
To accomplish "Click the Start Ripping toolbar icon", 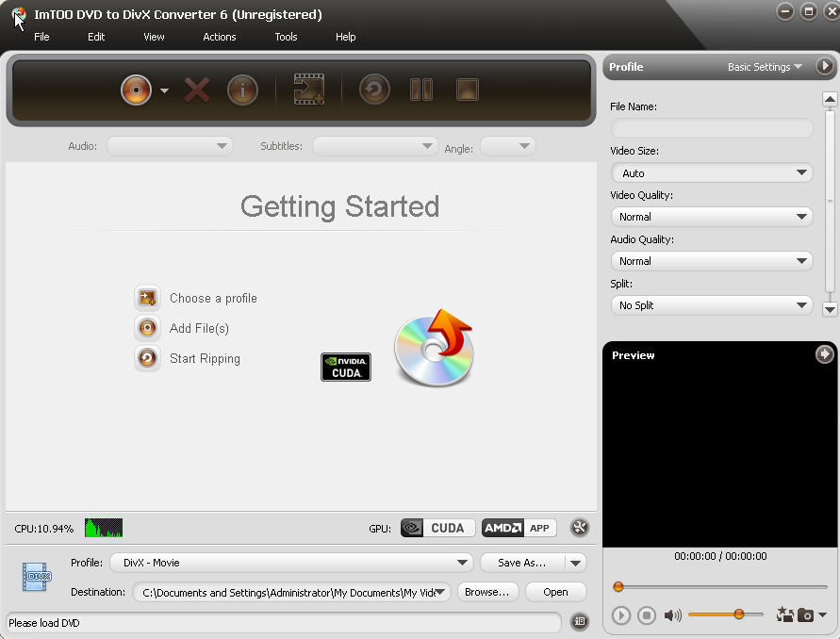I will [x=374, y=89].
